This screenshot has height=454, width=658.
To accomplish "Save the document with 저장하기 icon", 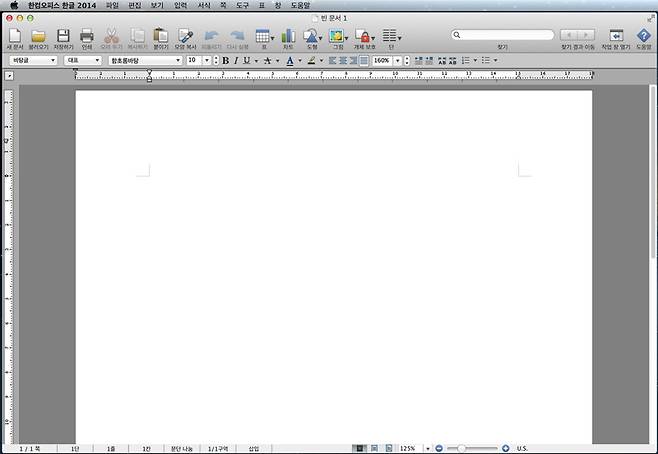I will (63, 36).
